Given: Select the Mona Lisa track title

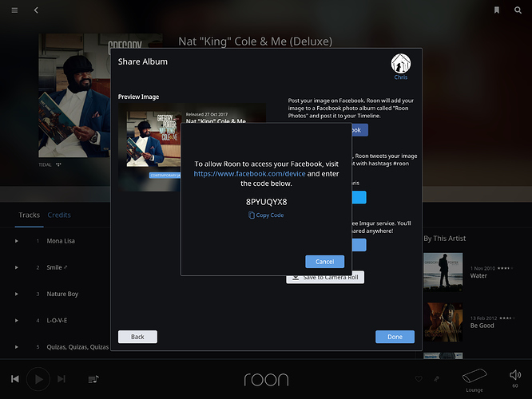Looking at the screenshot, I should click(x=61, y=241).
